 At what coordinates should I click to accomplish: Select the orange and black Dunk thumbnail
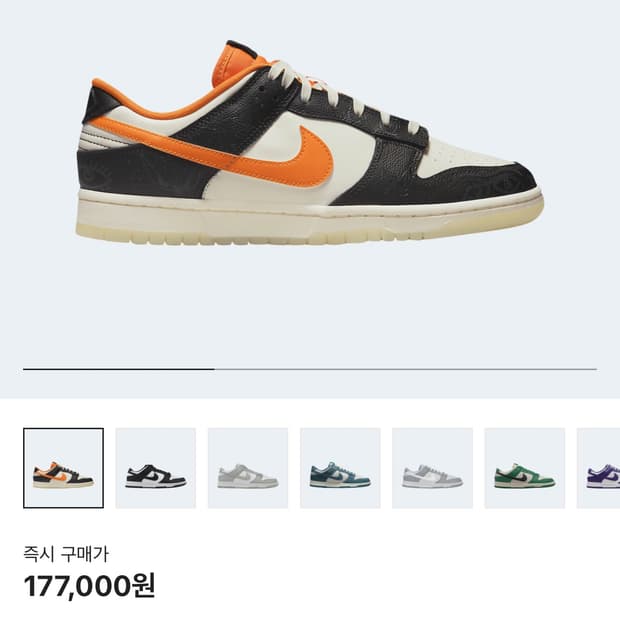[63, 468]
